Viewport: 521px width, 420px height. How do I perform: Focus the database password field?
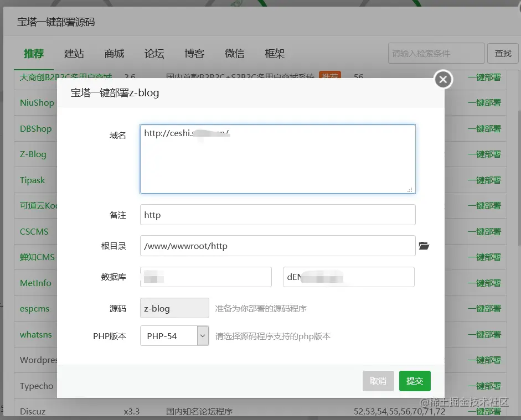(349, 277)
